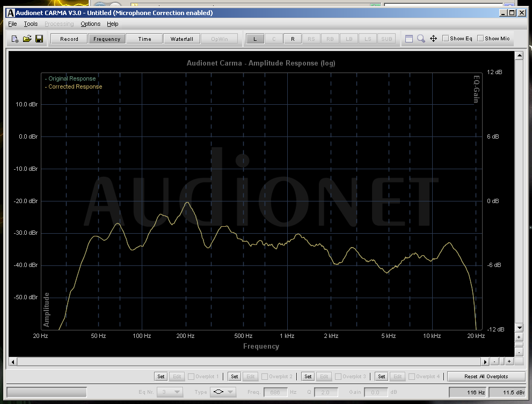This screenshot has width=532, height=404.
Task: Click the Corrected Response legend entry
Action: 74,86
